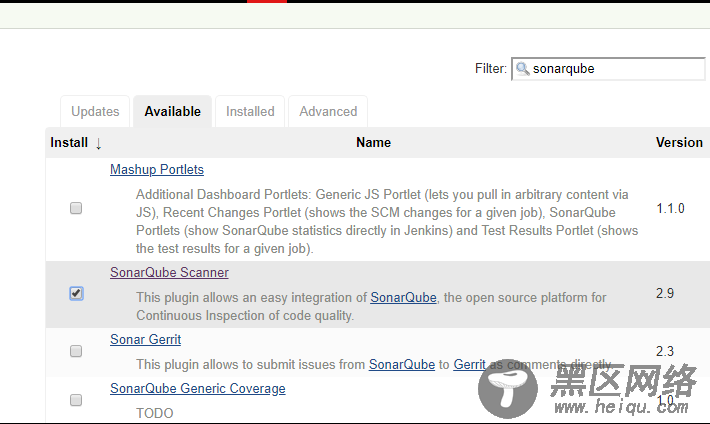Select version 1.1.0 of Mashup Portlets
Screen dimensions: 710x424
click(670, 208)
